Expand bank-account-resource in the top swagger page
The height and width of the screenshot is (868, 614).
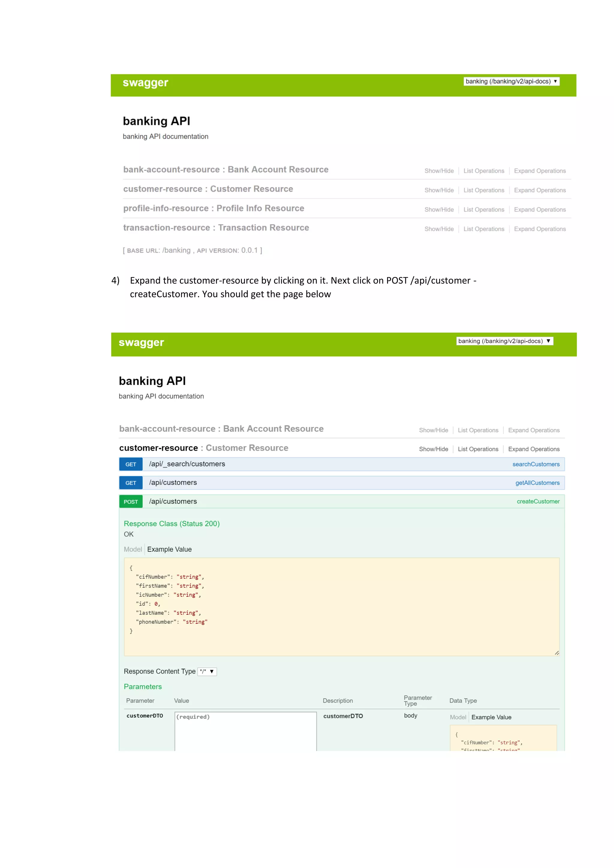click(x=226, y=169)
